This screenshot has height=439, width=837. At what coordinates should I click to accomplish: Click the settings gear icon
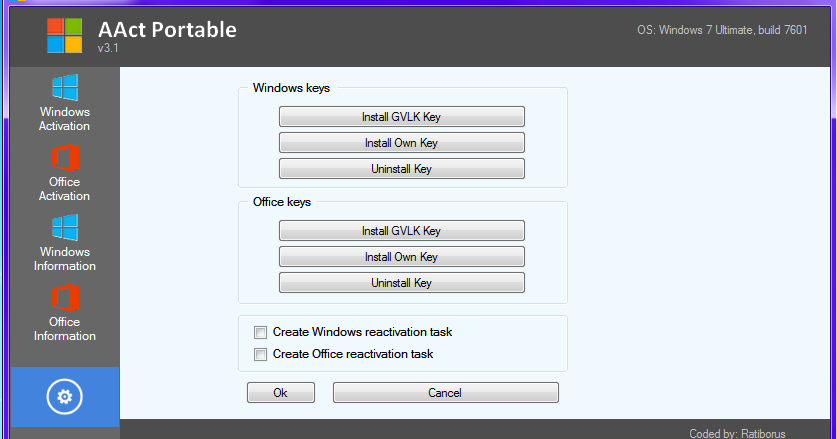click(65, 397)
